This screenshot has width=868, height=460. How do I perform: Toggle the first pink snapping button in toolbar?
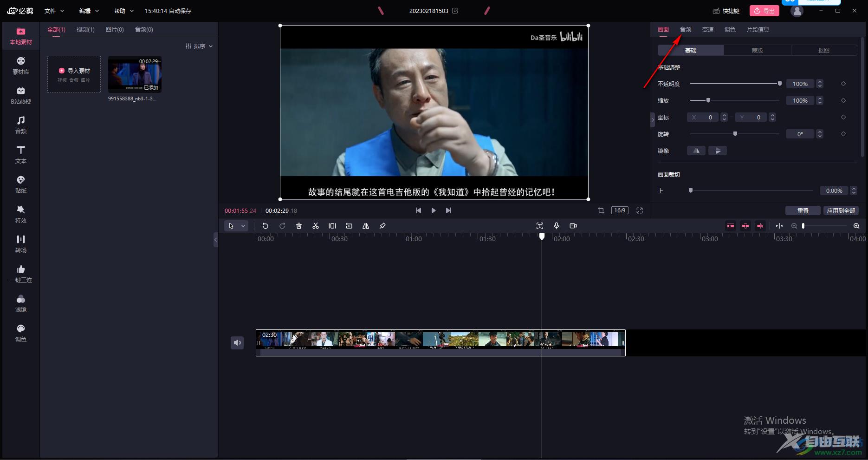point(731,226)
